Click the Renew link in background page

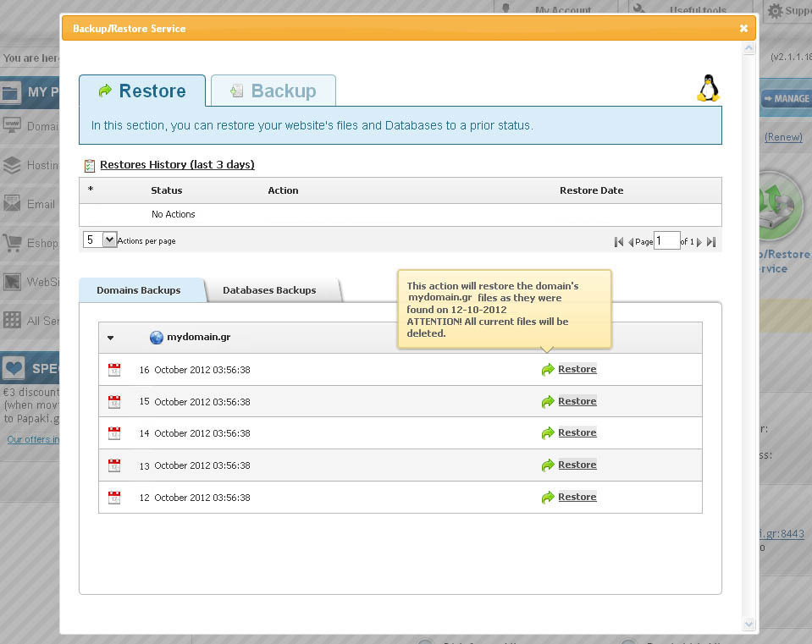[783, 137]
